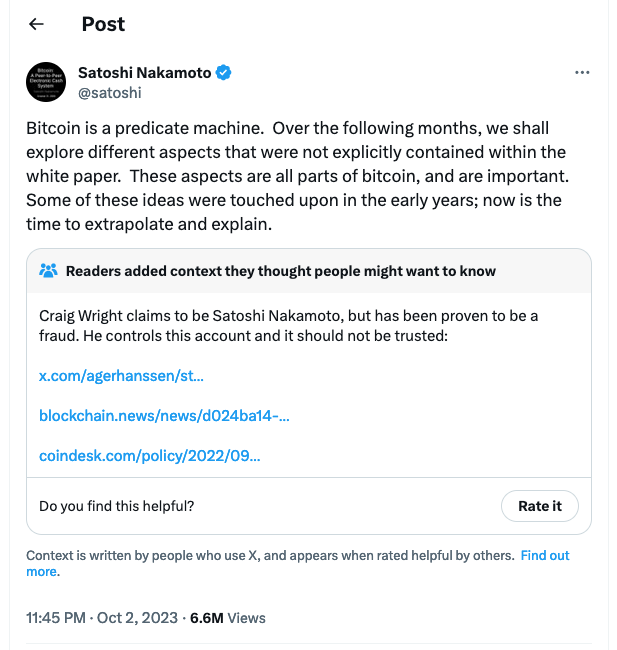The width and height of the screenshot is (617, 650).
Task: Click the Rate it button
Action: (x=539, y=506)
